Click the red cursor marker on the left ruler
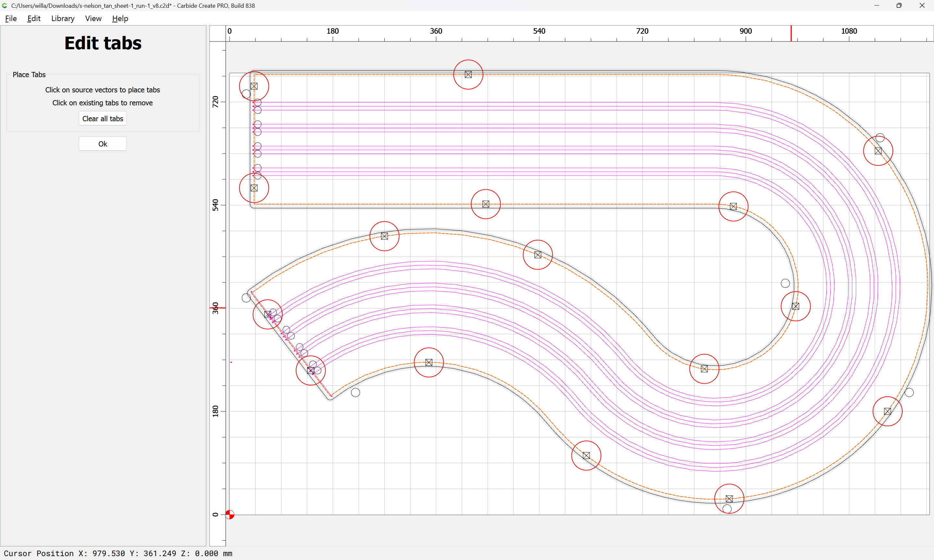The height and width of the screenshot is (560, 934). click(x=218, y=308)
